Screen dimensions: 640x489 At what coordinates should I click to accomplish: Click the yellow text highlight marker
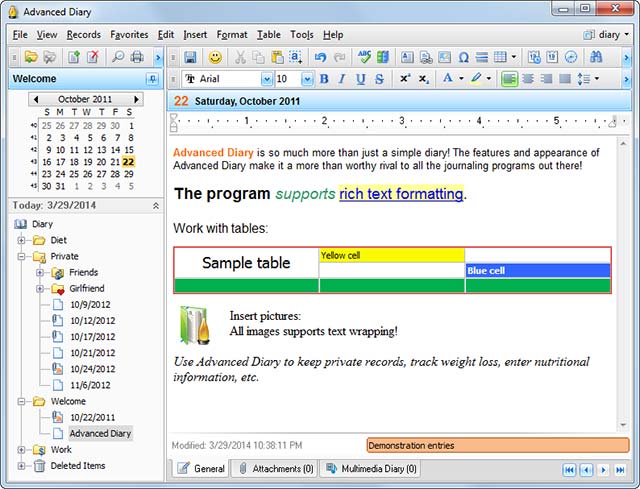pos(476,78)
